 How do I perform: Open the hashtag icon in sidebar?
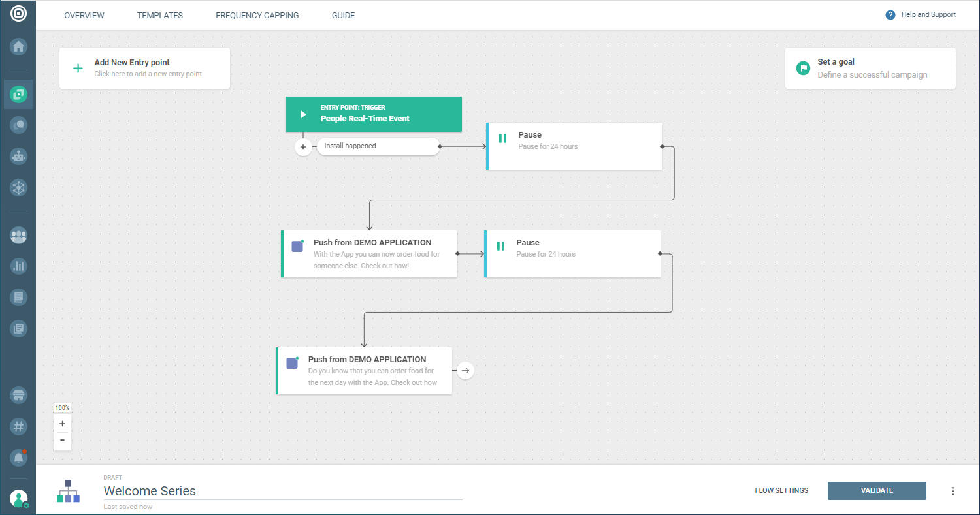[18, 427]
